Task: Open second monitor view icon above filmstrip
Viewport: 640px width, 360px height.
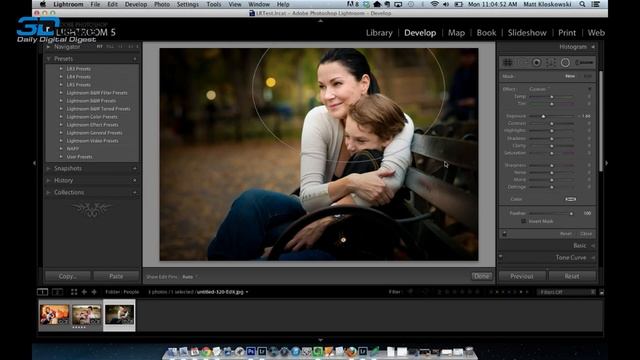Action: [58, 292]
